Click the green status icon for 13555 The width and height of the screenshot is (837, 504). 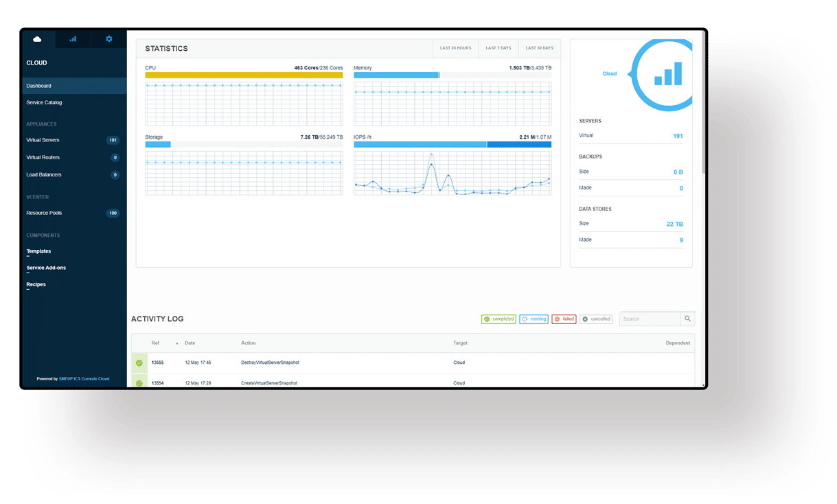pyautogui.click(x=139, y=363)
